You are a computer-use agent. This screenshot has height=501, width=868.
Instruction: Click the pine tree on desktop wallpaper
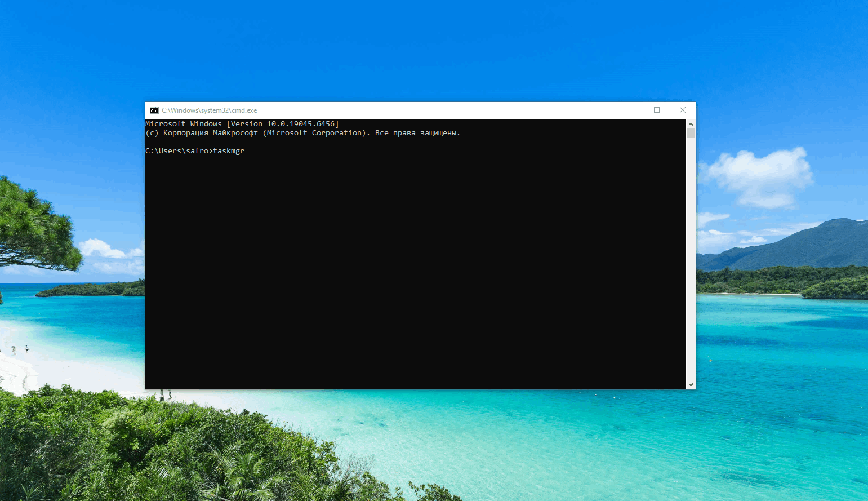(x=34, y=225)
